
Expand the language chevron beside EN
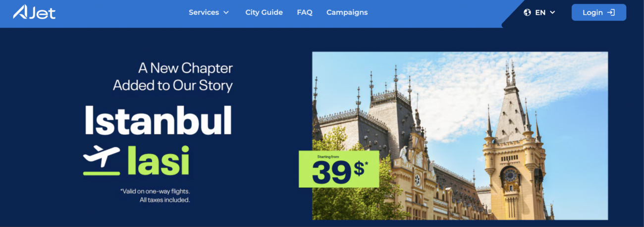(x=552, y=12)
